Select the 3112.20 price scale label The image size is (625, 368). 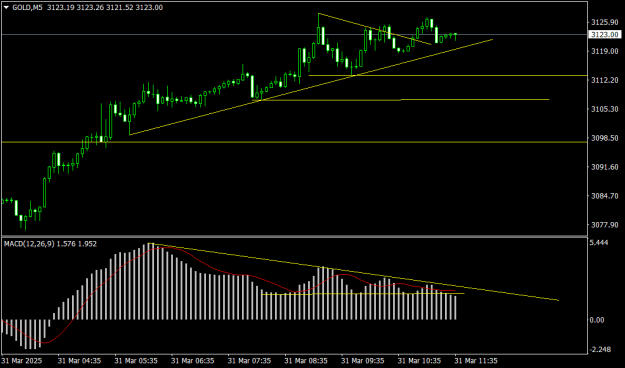[x=605, y=80]
